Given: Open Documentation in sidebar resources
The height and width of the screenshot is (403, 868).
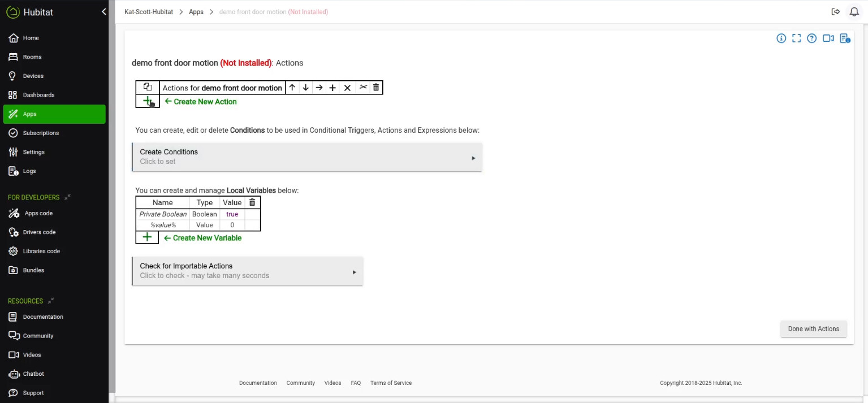Looking at the screenshot, I should coord(54,317).
